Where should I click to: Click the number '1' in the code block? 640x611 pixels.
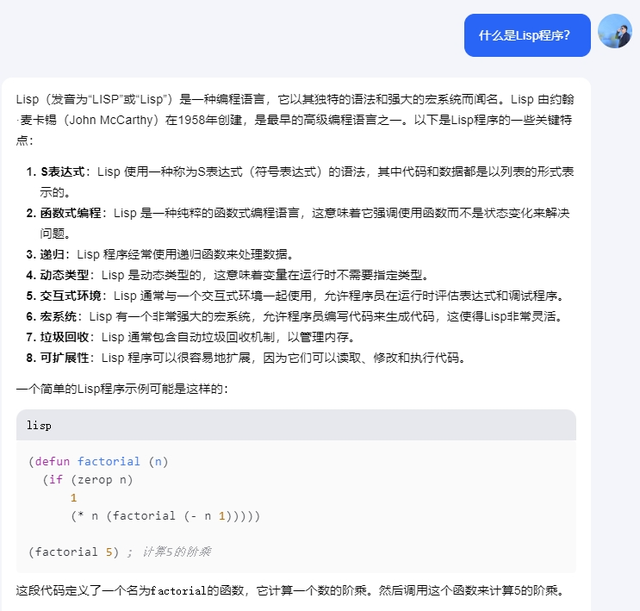click(x=73, y=497)
